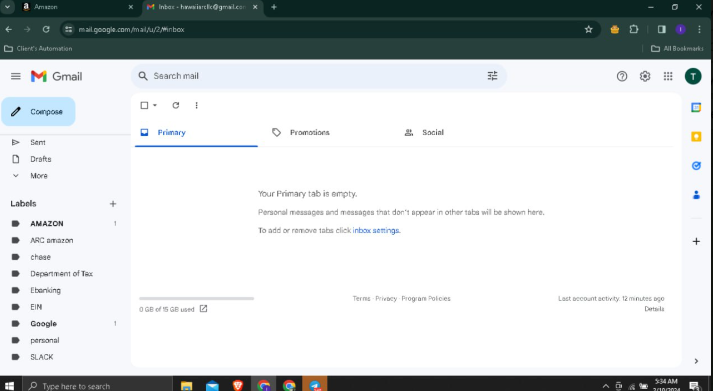Open storage manage external link icon

click(204, 309)
